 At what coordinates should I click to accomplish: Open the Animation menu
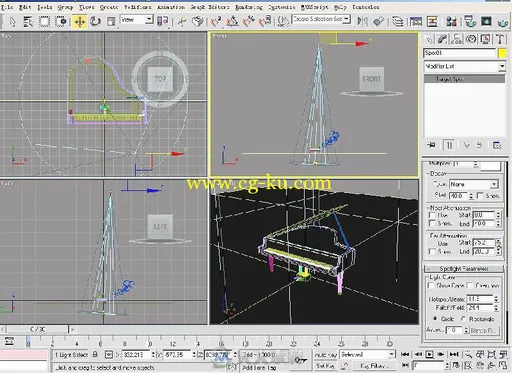tap(171, 7)
